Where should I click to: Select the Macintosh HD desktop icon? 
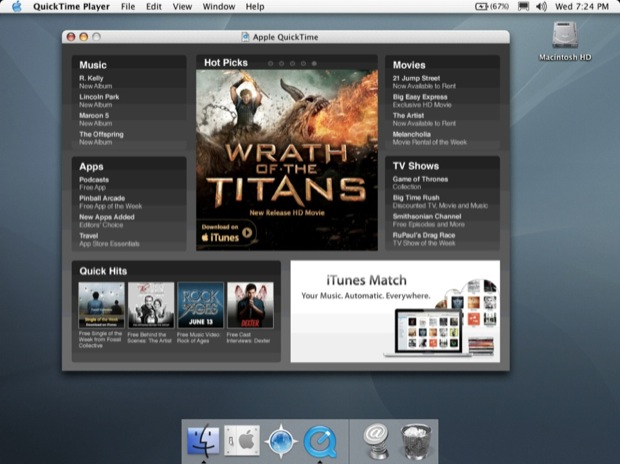click(565, 41)
